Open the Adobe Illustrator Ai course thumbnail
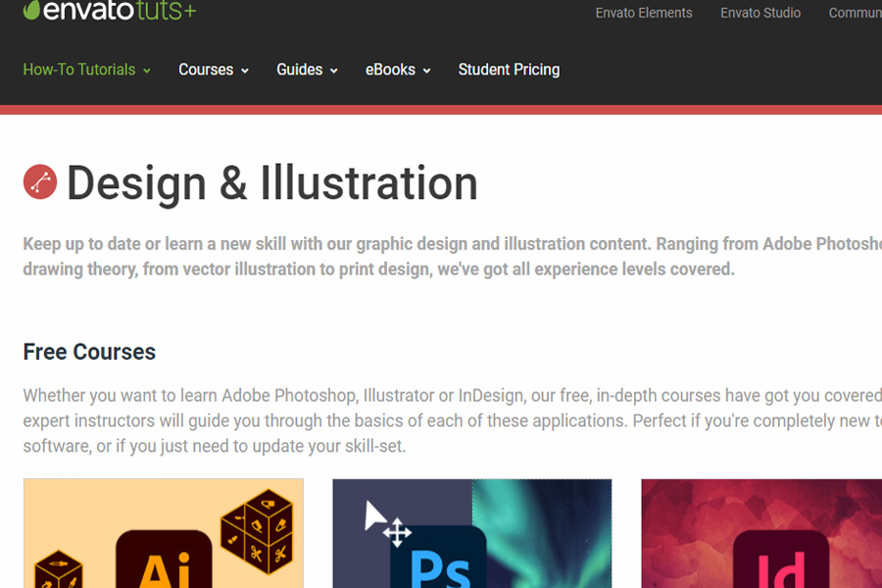 point(164,533)
